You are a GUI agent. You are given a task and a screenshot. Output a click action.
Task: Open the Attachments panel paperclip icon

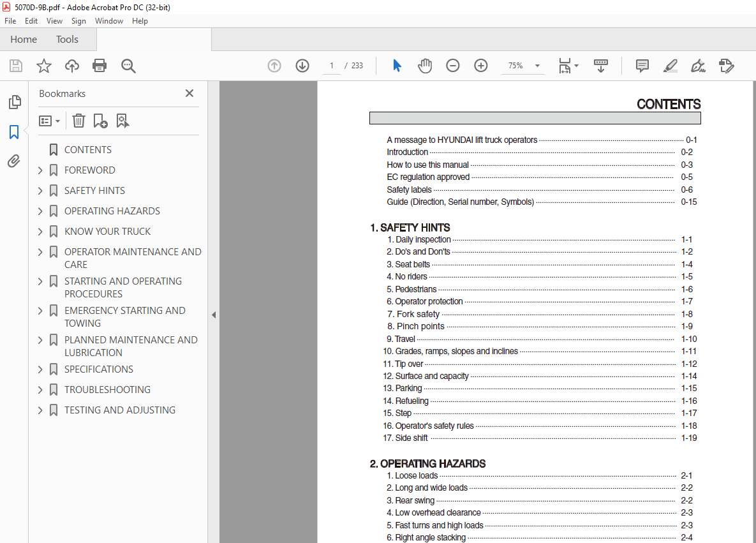14,161
